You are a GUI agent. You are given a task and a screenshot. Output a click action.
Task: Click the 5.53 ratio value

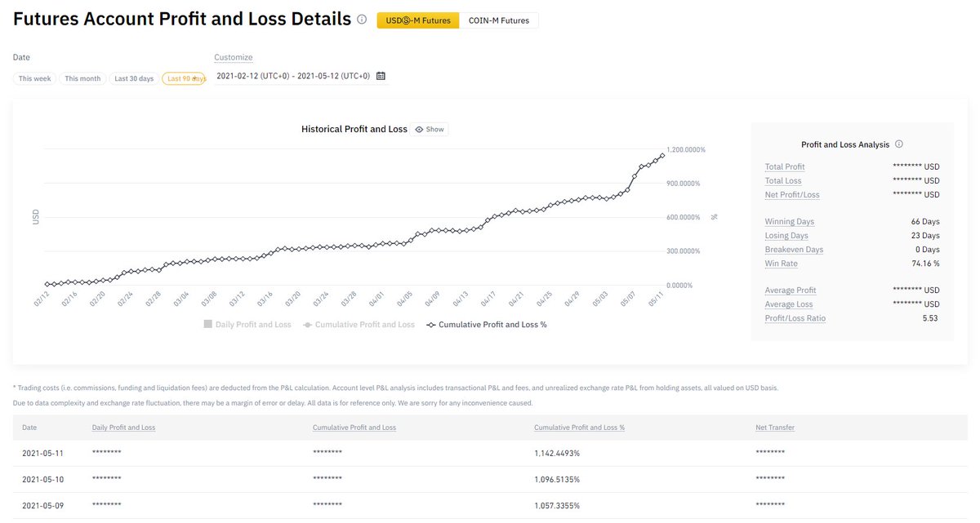coord(930,317)
